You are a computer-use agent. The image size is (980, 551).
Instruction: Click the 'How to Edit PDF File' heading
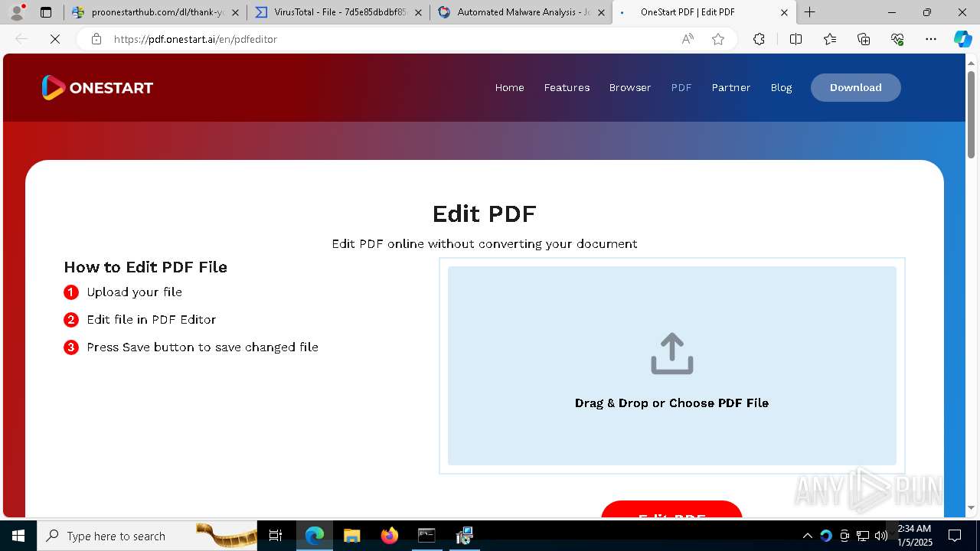coord(145,267)
